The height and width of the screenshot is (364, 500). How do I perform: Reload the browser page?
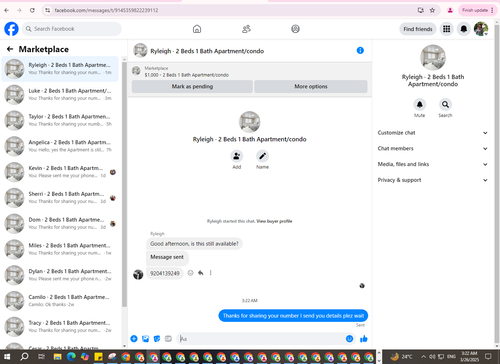click(x=32, y=10)
